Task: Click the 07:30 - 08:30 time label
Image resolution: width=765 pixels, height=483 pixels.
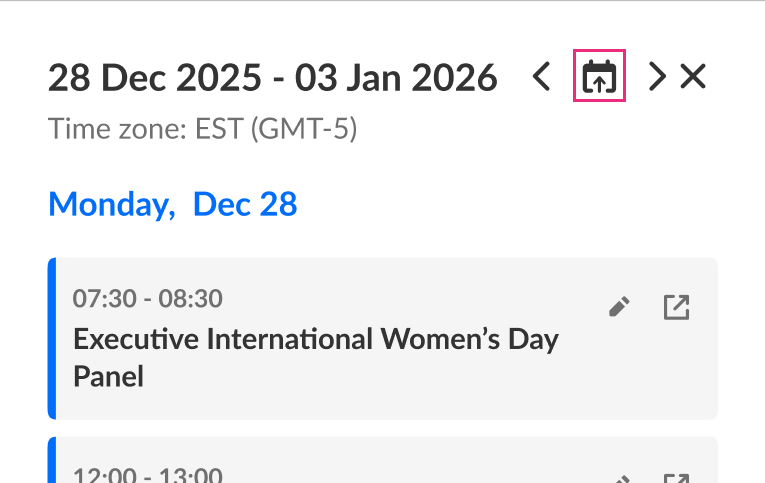Action: pos(148,298)
